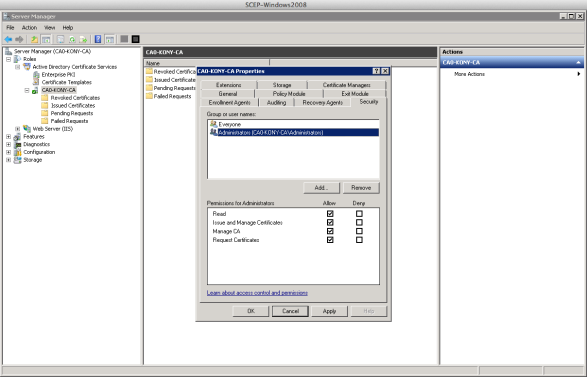Expand the Web Server (IIS) node
Viewport: 587px width, 377px height.
pyautogui.click(x=18, y=129)
